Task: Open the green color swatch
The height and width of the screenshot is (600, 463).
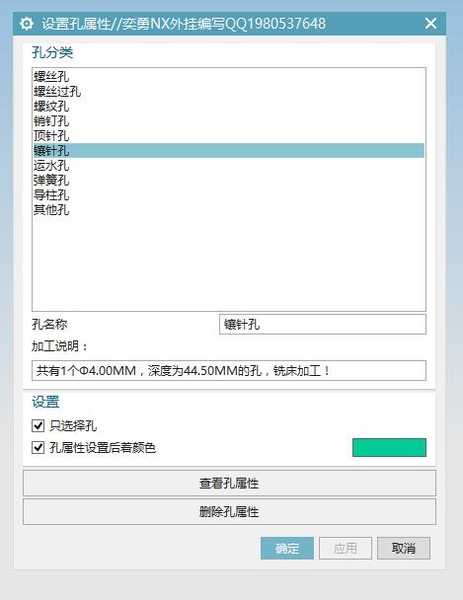Action: pos(389,447)
